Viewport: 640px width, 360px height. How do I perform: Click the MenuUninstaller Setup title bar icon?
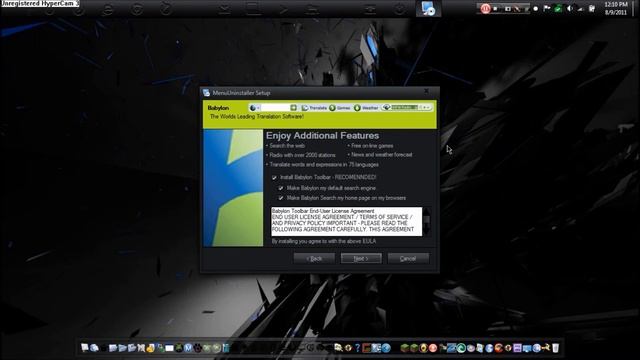tap(207, 93)
